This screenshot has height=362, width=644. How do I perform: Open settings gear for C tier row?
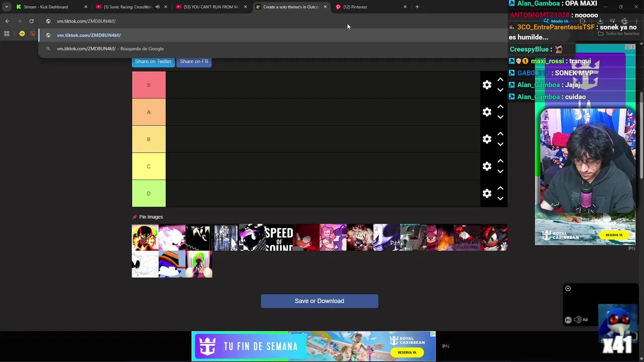(487, 166)
